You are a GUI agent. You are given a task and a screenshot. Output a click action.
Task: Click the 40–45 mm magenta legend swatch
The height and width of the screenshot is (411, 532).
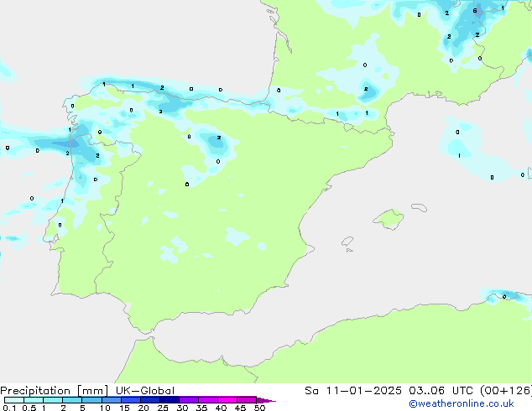[x=227, y=400]
